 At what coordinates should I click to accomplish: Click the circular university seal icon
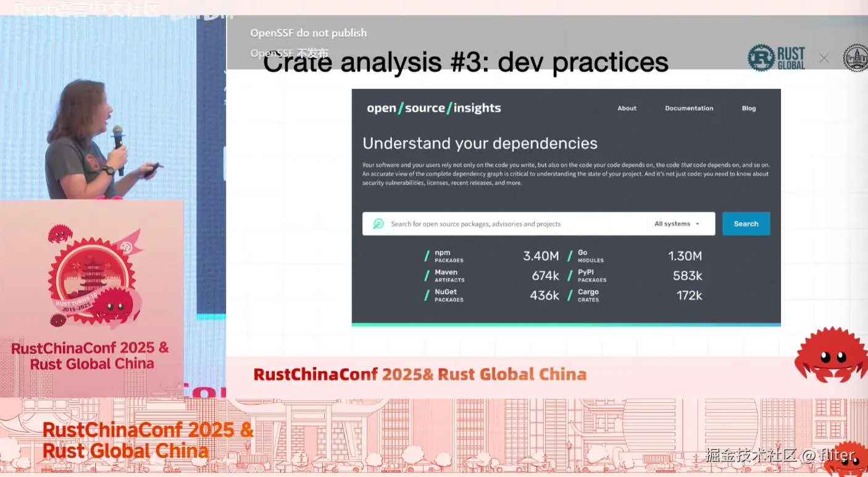(857, 57)
